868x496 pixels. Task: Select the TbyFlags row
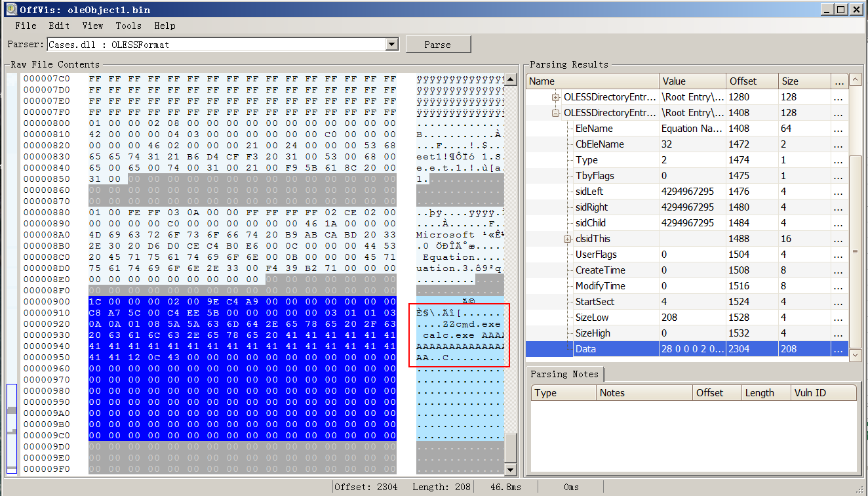[x=687, y=176]
